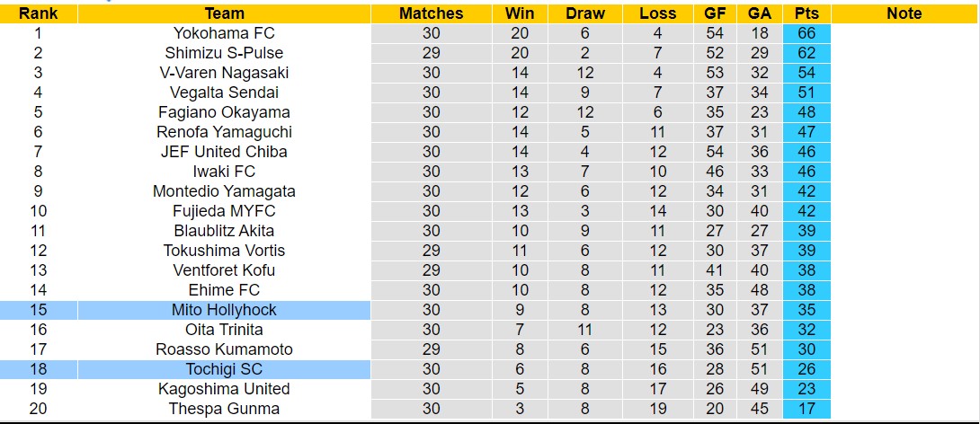
Task: Open Fagiano Okayama team entry
Action: pyautogui.click(x=224, y=112)
